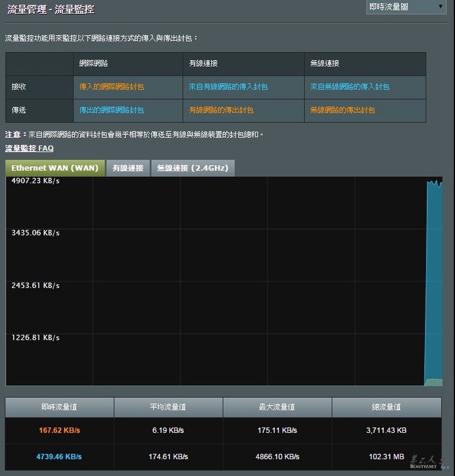Click the 即時流量值 column header
455x476 pixels.
click(x=59, y=407)
